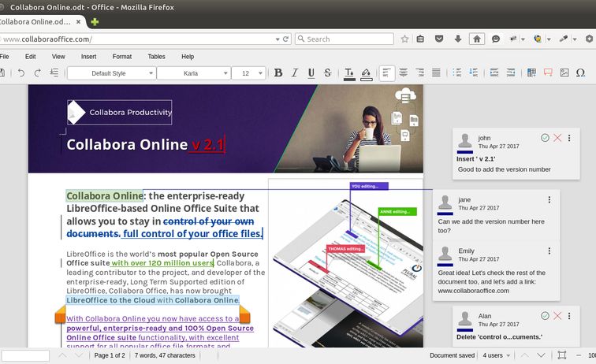Toggle Underline formatting
The width and height of the screenshot is (596, 364).
click(311, 73)
